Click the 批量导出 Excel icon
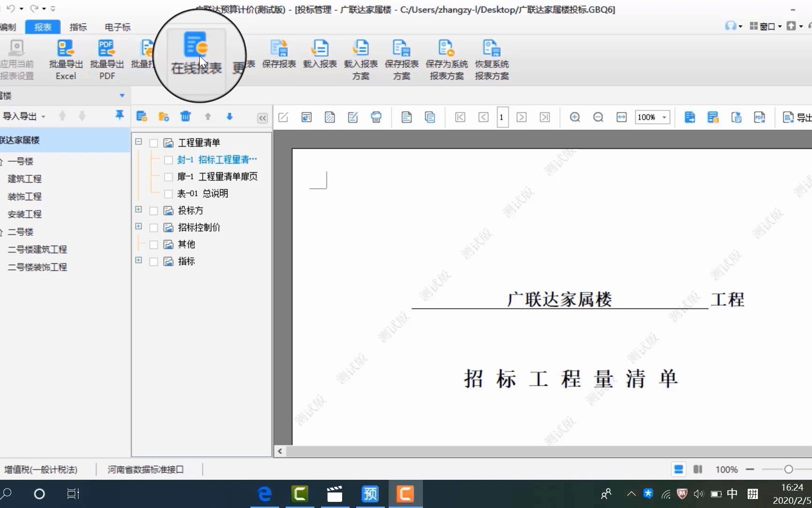This screenshot has height=508, width=812. (66, 60)
